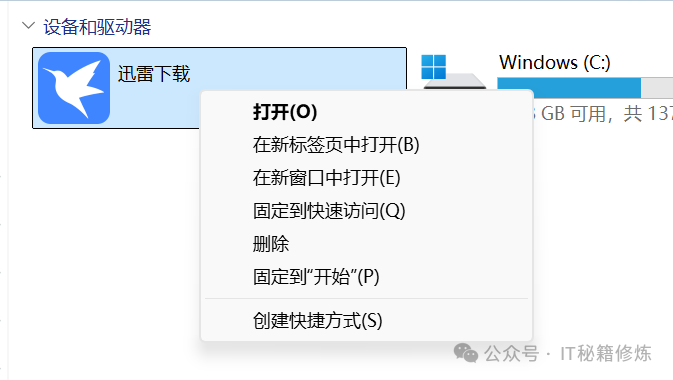Screen dimensions: 673x380
Task: Click the 公众号 · IT秘籍修炼 watermark text
Action: point(568,353)
